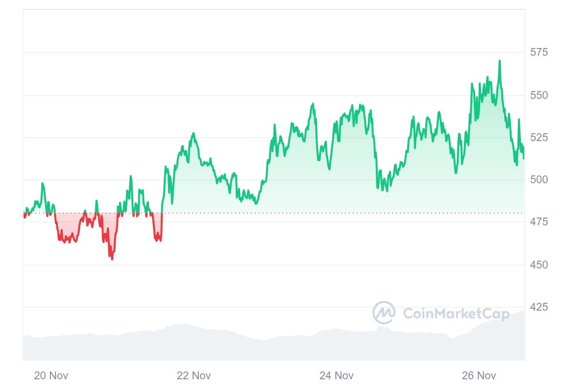The width and height of the screenshot is (588, 392).
Task: Click the lowest red trough of the chart
Action: (x=112, y=259)
